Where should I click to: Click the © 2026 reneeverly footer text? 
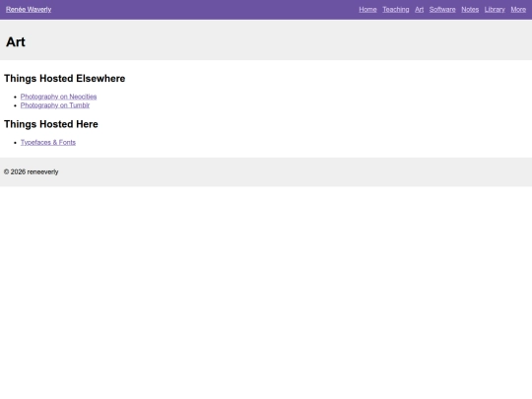[x=32, y=172]
